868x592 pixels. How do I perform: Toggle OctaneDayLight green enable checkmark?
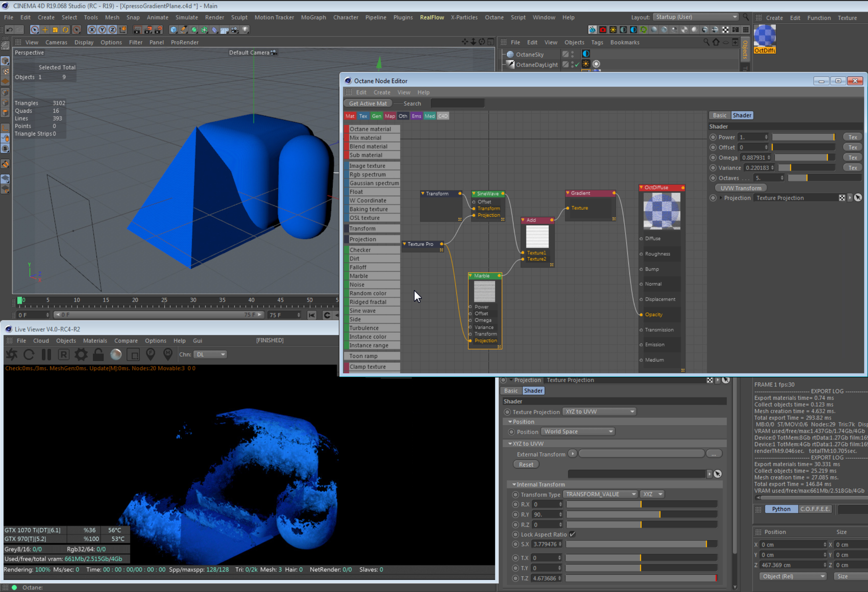(577, 65)
